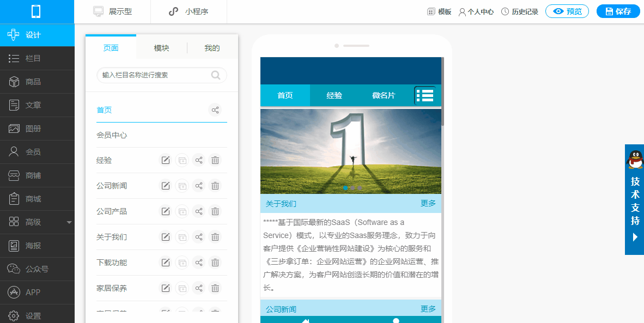Select the 经验 tab in the phone preview
Image resolution: width=644 pixels, height=323 pixels.
(x=335, y=96)
